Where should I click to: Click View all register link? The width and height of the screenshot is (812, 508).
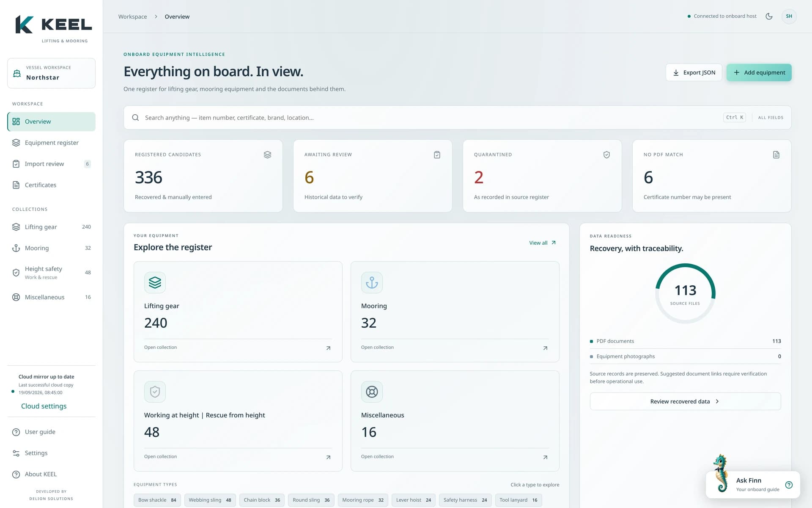pos(543,243)
